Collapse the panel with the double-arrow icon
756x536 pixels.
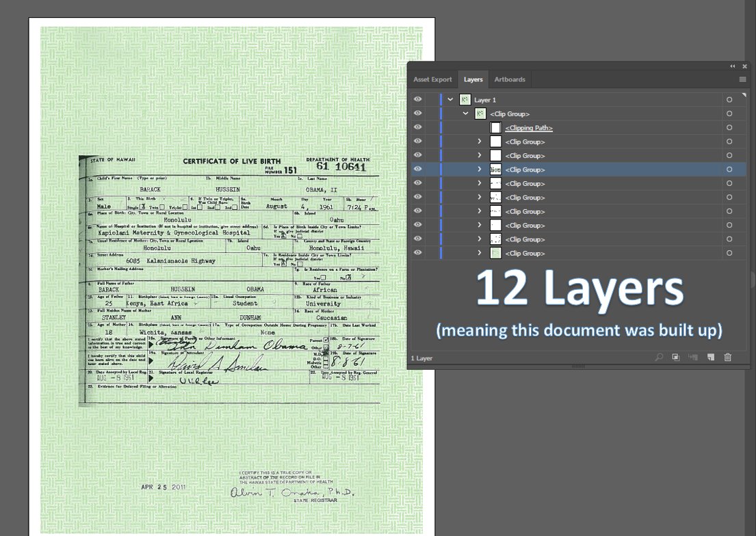tap(733, 66)
